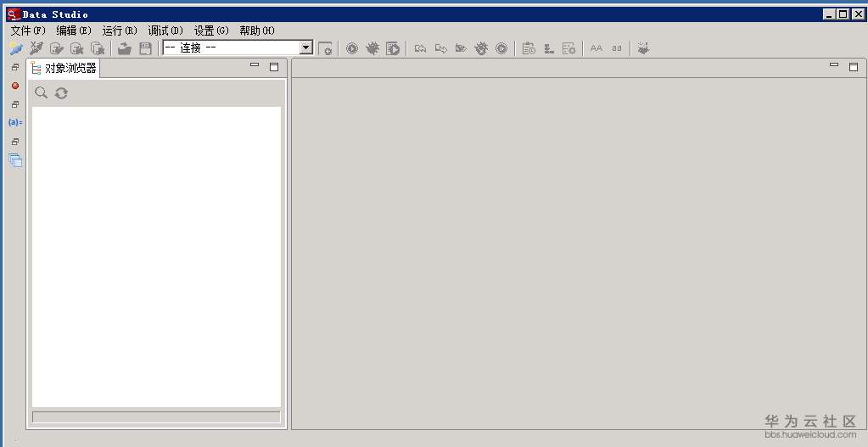Image resolution: width=868 pixels, height=447 pixels.
Task: Click the aa lowercase conversion icon
Action: (x=617, y=48)
